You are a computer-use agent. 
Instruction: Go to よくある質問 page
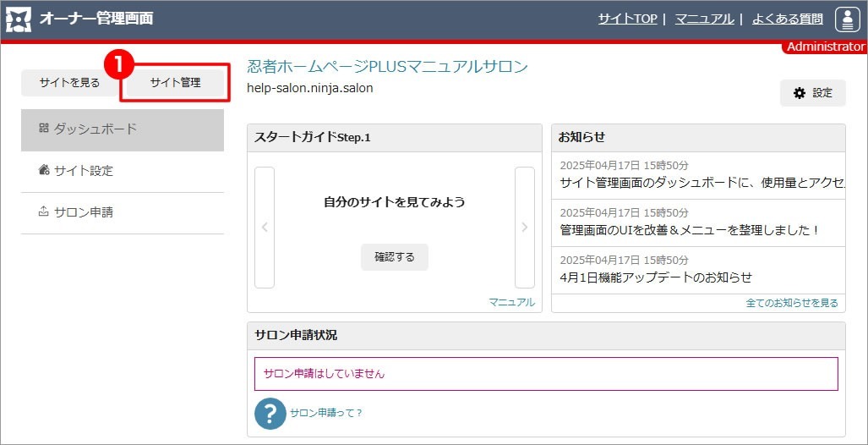[787, 19]
